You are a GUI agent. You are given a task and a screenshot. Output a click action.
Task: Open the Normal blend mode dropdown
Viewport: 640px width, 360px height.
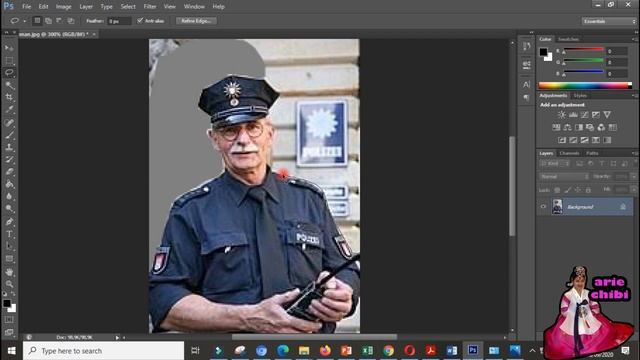(564, 177)
